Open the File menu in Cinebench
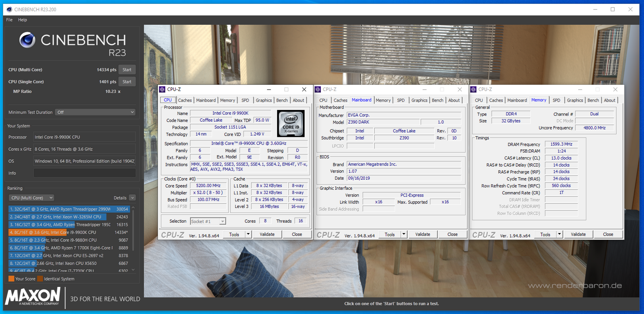The width and height of the screenshot is (644, 314). [x=9, y=20]
